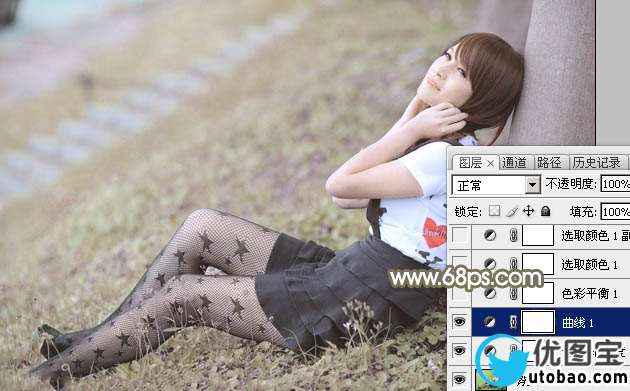Image resolution: width=630 pixels, height=391 pixels.
Task: Select the mask thumbnail of 选取颜色 1 副本
Action: 538,235
